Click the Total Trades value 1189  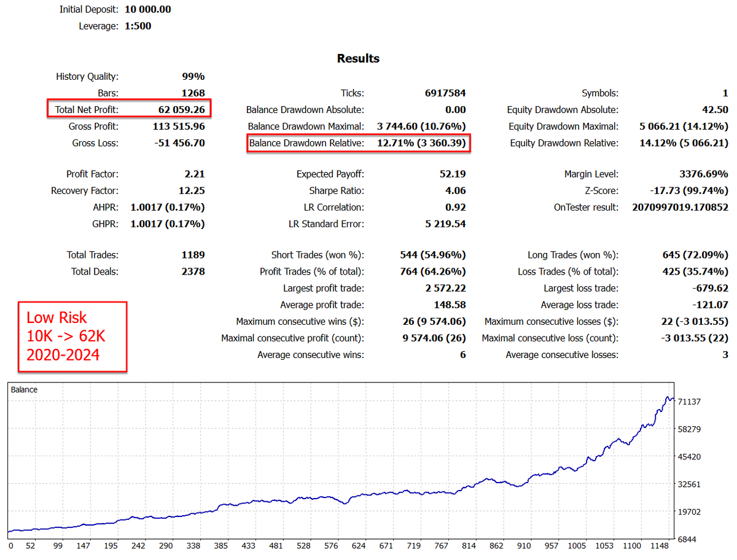click(193, 255)
